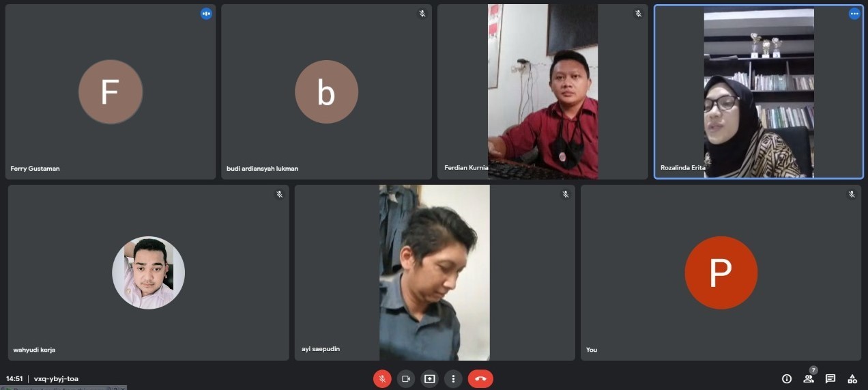This screenshot has width=868, height=390.
Task: Click audio indicator on Ferry Gustaman tile
Action: [x=206, y=14]
